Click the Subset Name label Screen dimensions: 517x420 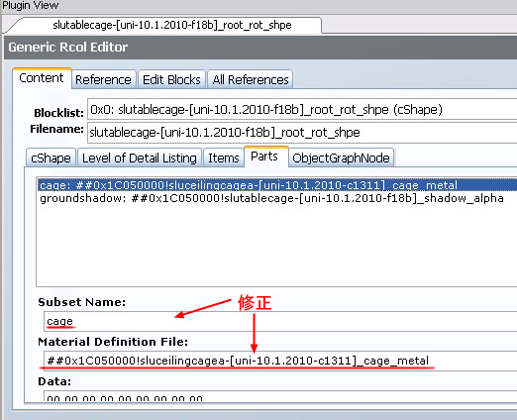tap(82, 302)
